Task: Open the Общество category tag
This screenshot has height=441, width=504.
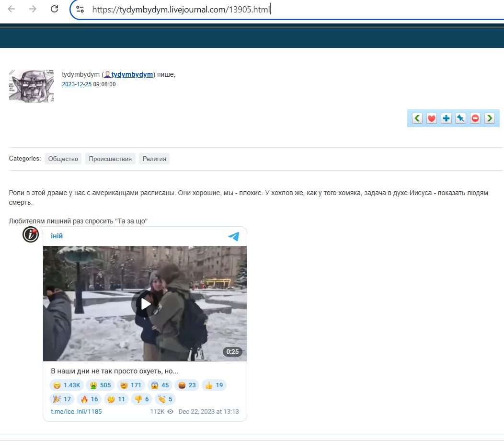Action: tap(63, 159)
